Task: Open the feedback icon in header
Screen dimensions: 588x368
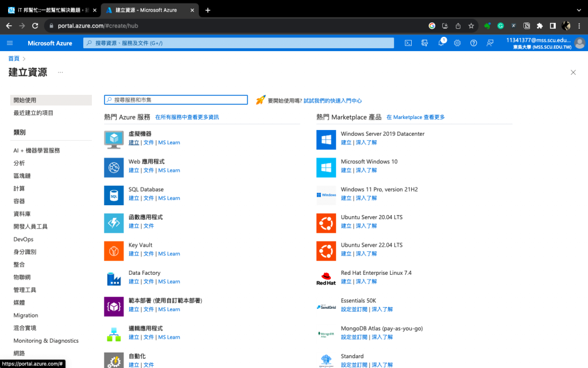Action: tap(490, 43)
